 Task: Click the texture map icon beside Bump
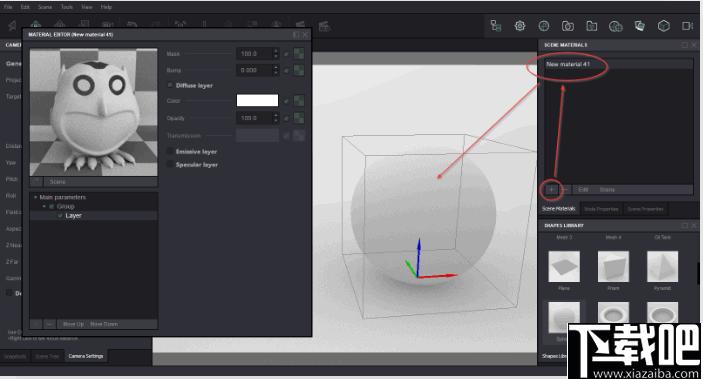pos(298,70)
